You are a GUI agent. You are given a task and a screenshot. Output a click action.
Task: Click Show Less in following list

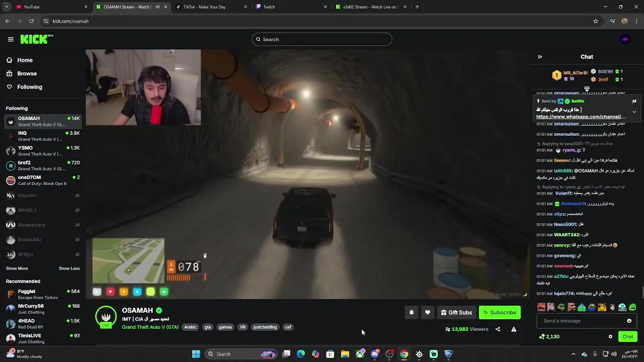click(69, 268)
